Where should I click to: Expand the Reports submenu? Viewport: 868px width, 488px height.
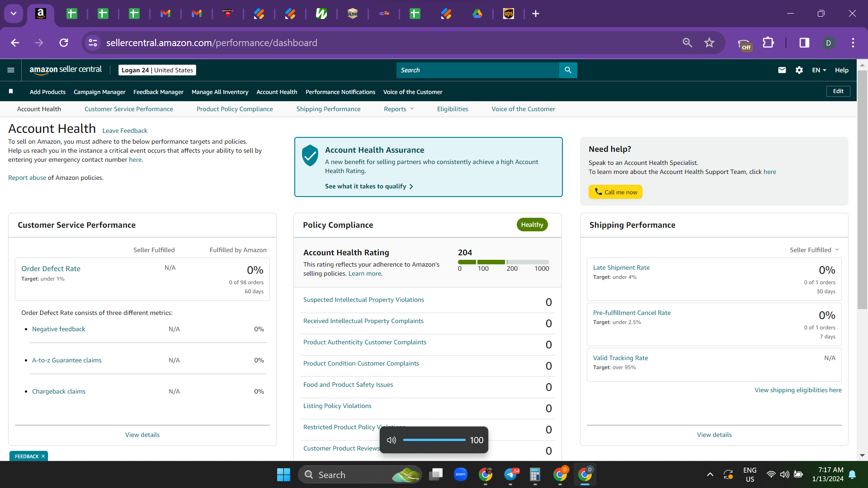(x=399, y=109)
